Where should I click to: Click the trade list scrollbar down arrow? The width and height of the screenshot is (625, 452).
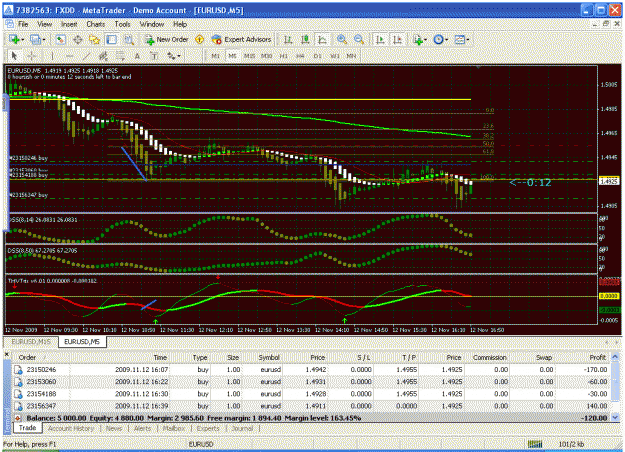pos(615,417)
